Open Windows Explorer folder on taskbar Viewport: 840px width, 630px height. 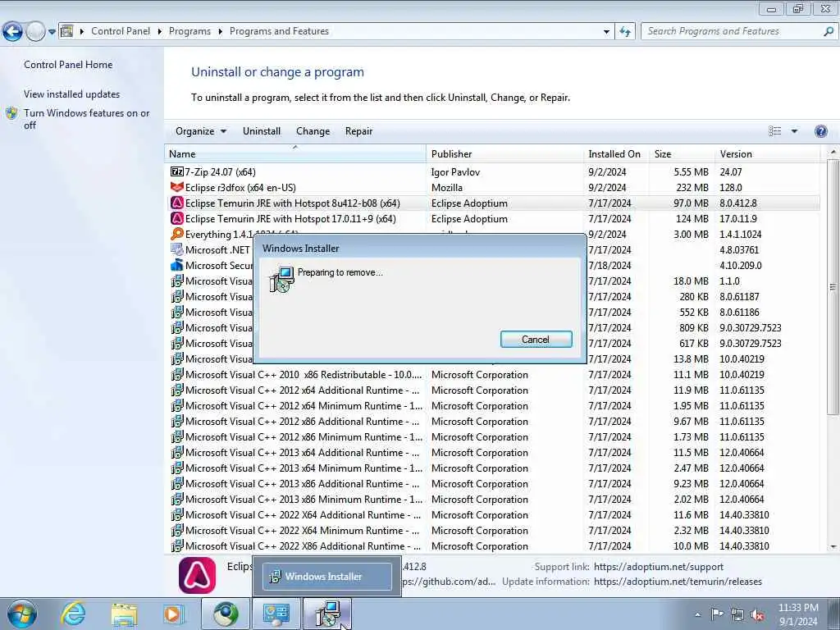point(125,614)
